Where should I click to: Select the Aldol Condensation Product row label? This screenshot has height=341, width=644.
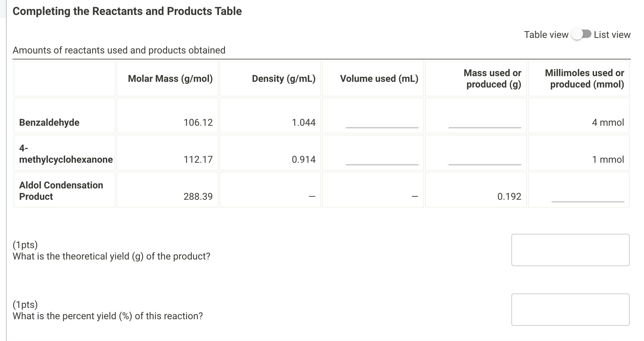(61, 191)
